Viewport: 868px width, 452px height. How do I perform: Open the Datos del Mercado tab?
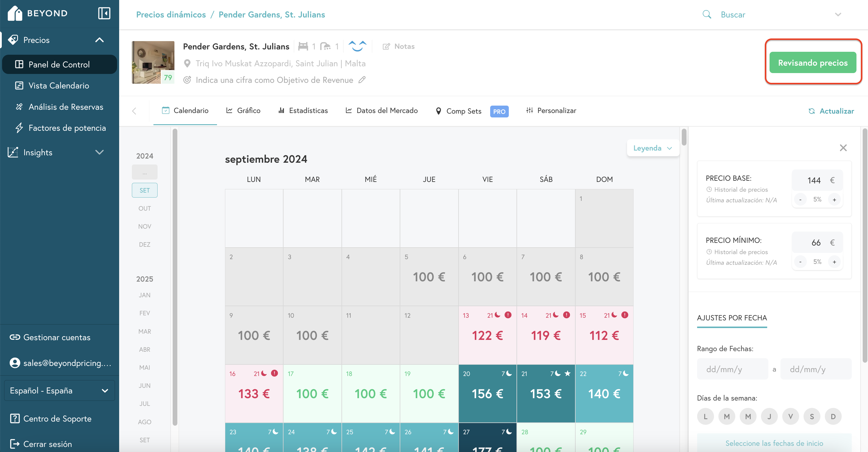[x=381, y=111]
